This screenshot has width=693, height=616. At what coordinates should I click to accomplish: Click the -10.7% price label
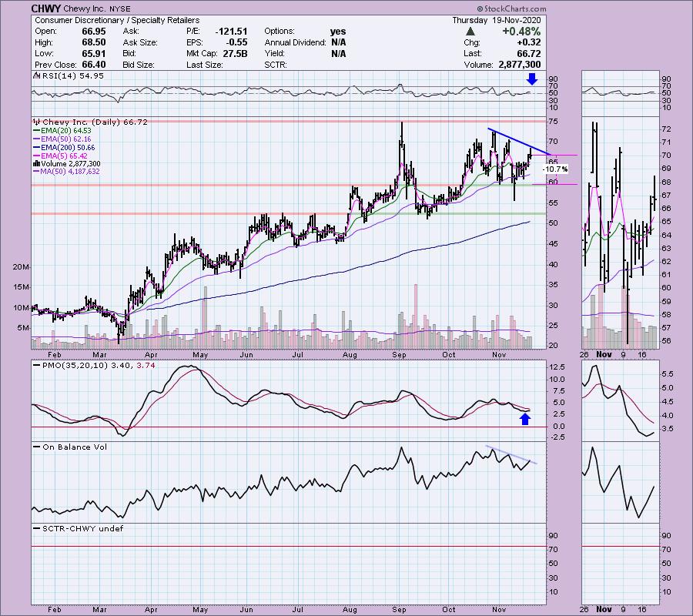(x=554, y=169)
